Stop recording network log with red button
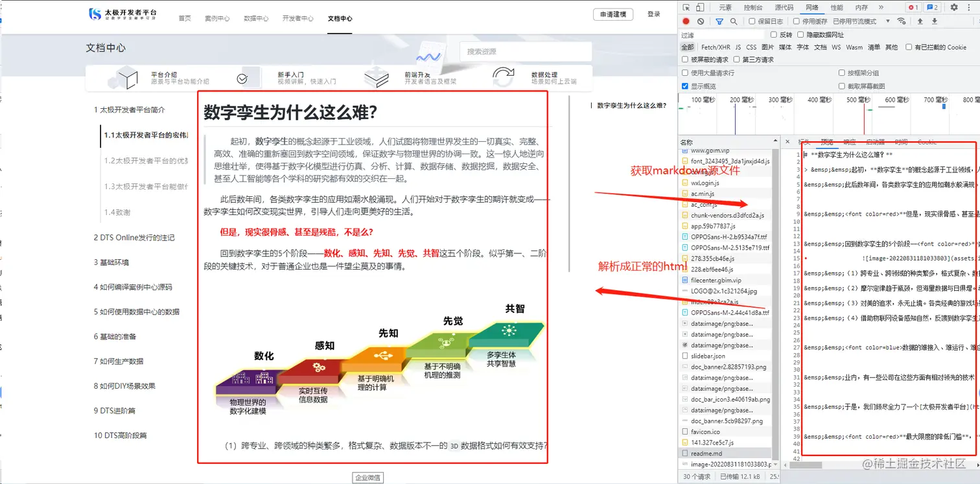Viewport: 980px width, 484px height. (x=686, y=21)
